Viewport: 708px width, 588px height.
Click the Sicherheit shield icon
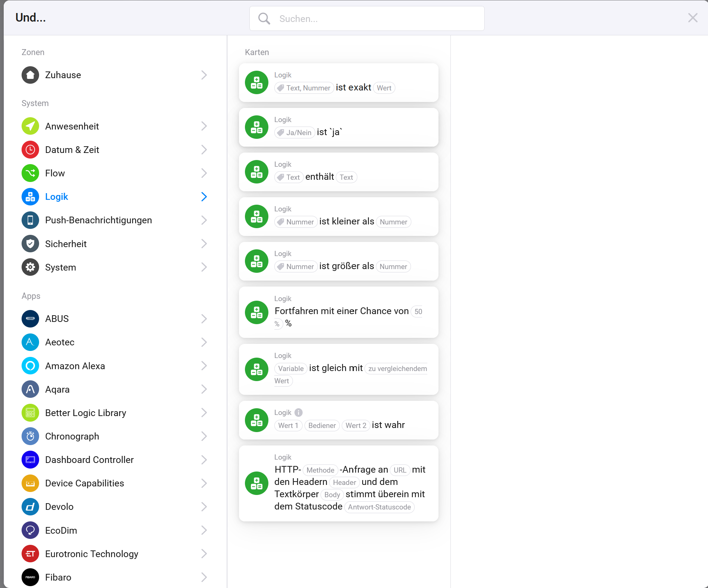tap(30, 244)
